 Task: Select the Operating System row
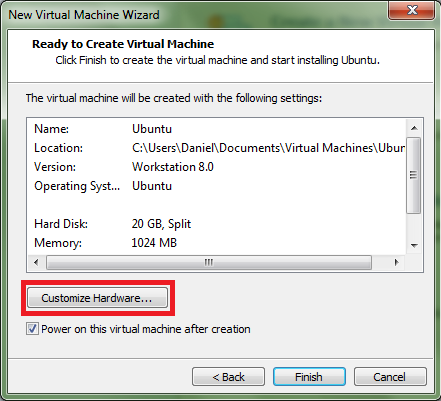[217, 186]
